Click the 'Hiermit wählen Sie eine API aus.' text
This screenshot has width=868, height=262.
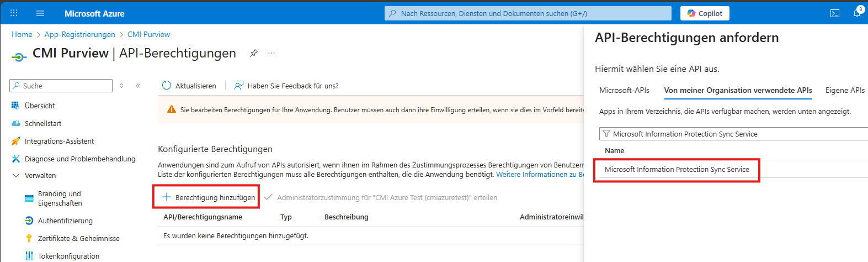pyautogui.click(x=657, y=69)
